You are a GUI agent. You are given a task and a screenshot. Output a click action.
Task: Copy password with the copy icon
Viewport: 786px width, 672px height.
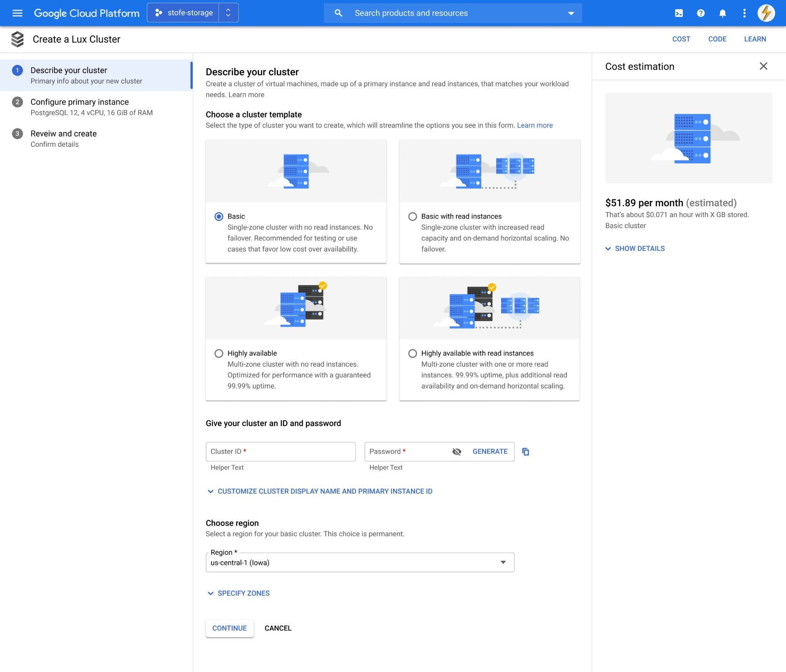[526, 452]
